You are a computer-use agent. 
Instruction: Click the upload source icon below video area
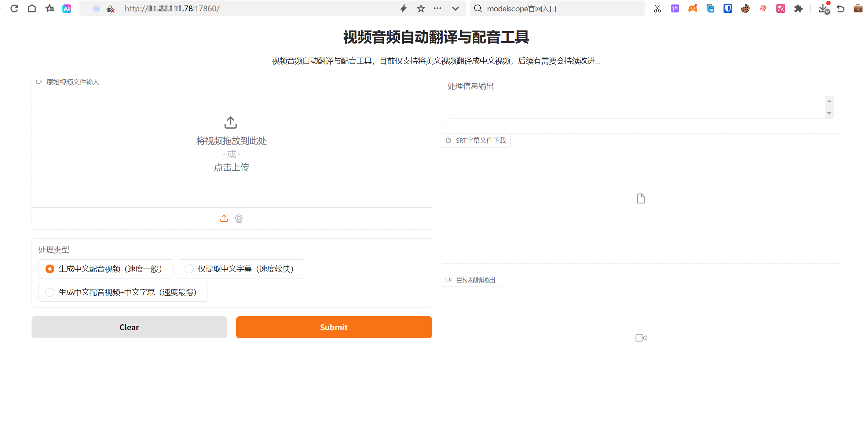(x=224, y=219)
